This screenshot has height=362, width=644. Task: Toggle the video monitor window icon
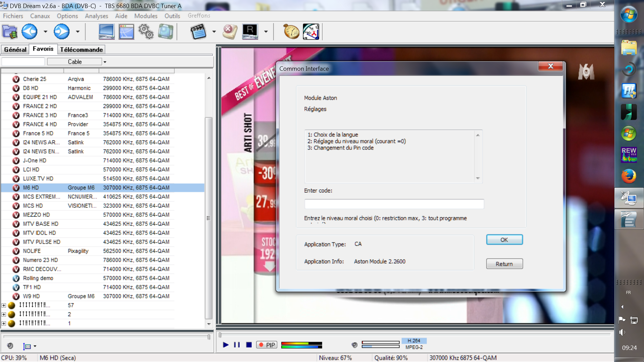[x=106, y=32]
